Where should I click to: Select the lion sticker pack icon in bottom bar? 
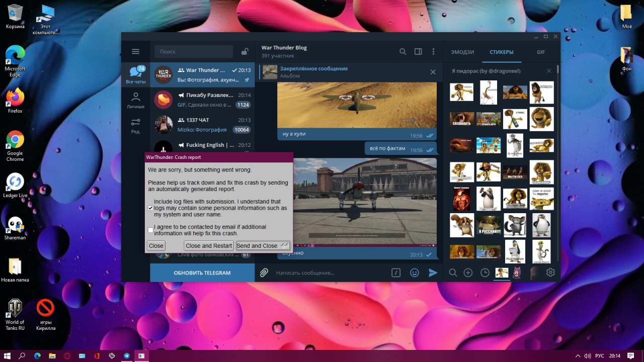(502, 273)
